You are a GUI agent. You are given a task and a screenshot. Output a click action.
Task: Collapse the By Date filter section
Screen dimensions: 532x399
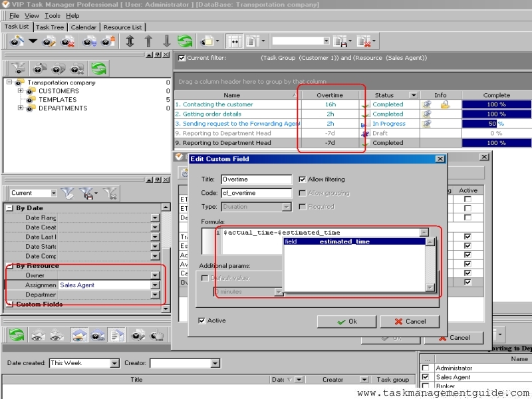click(x=10, y=208)
